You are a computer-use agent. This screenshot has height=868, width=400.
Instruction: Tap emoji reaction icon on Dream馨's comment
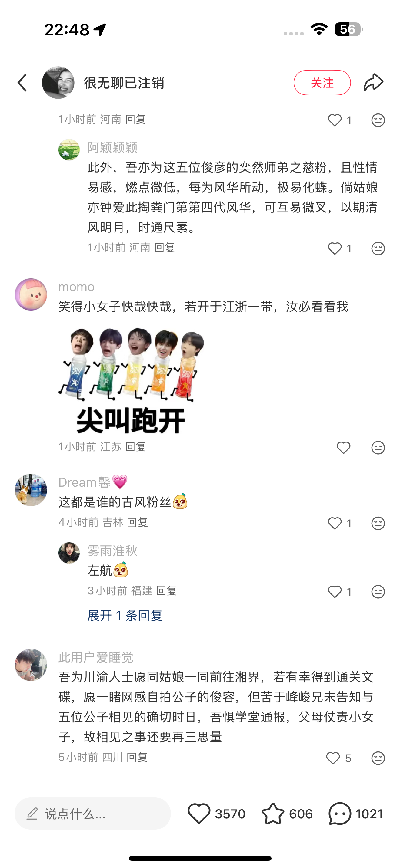[x=378, y=523]
